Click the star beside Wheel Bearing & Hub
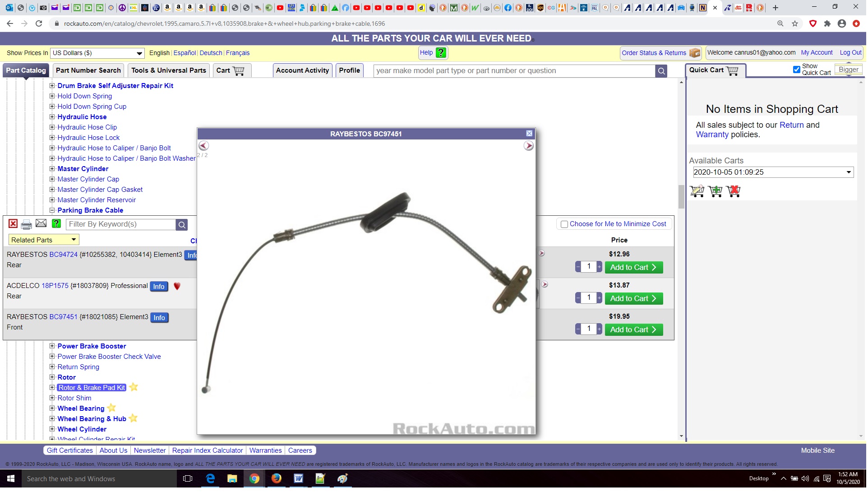Viewport: 868px width, 492px height. (134, 419)
